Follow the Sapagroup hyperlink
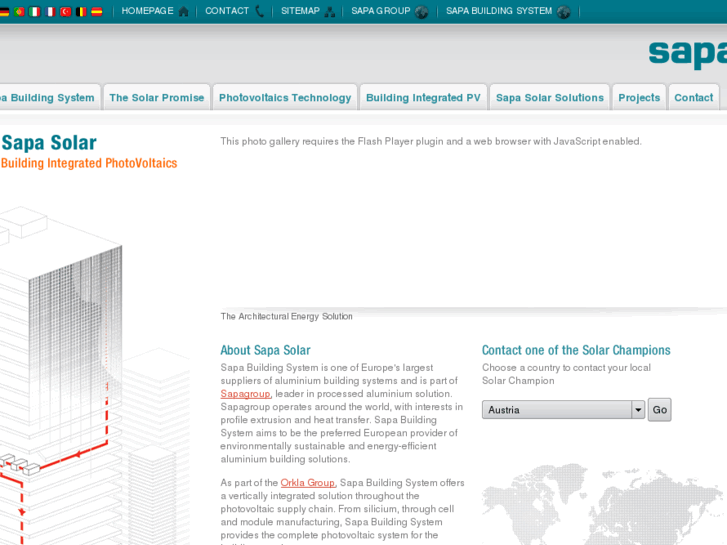Image resolution: width=727 pixels, height=545 pixels. pos(245,394)
